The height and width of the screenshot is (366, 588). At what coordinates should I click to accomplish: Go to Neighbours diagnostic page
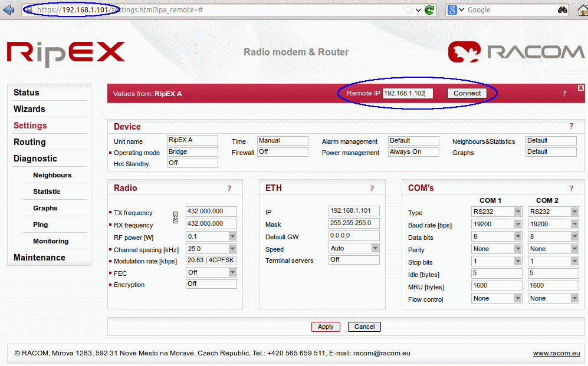click(52, 175)
